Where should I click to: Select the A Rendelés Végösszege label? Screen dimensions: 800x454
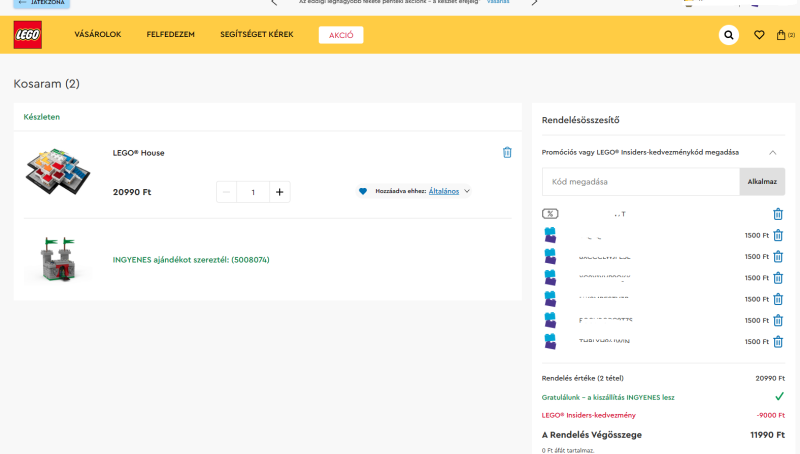(591, 435)
